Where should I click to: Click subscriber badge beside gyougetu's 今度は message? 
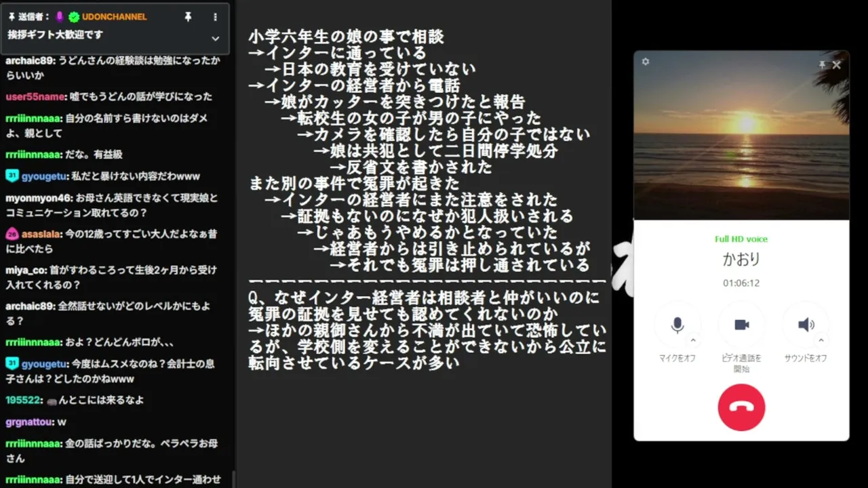12,363
